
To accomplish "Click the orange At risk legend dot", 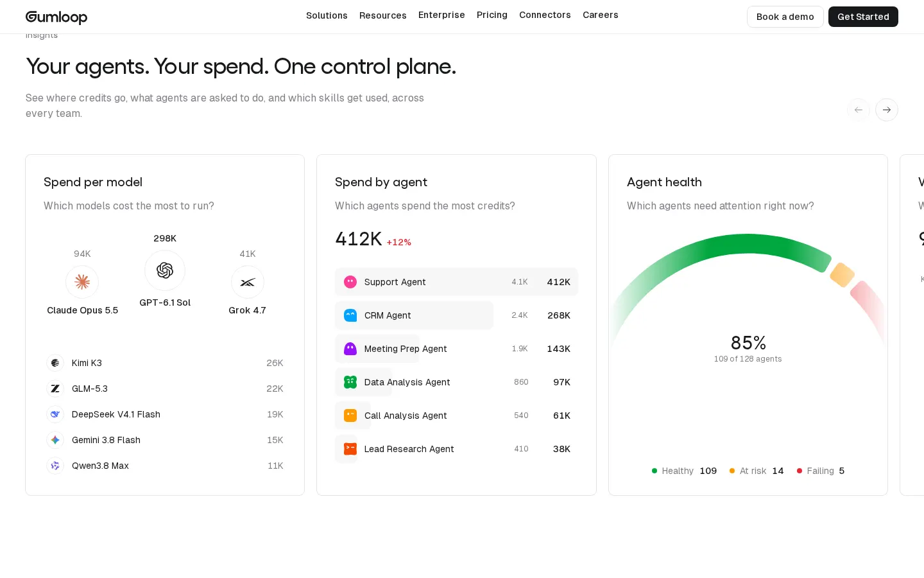I will pyautogui.click(x=732, y=471).
